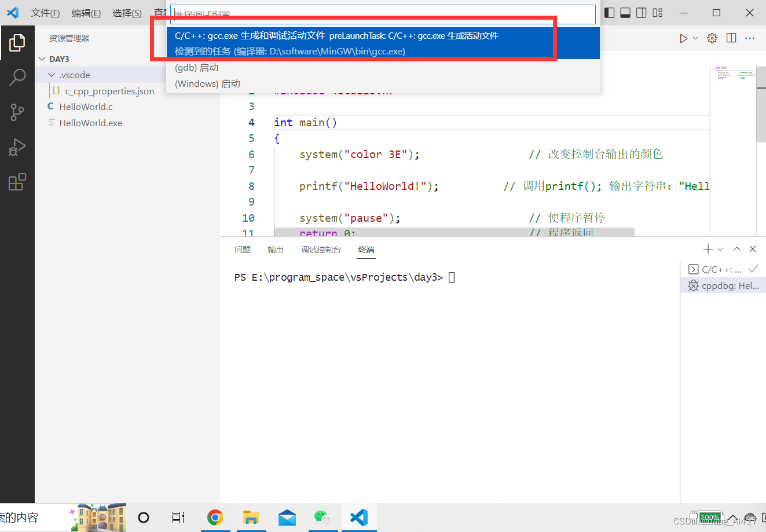The image size is (766, 532).
Task: Focus the 选择调试配置 input box
Action: [383, 14]
